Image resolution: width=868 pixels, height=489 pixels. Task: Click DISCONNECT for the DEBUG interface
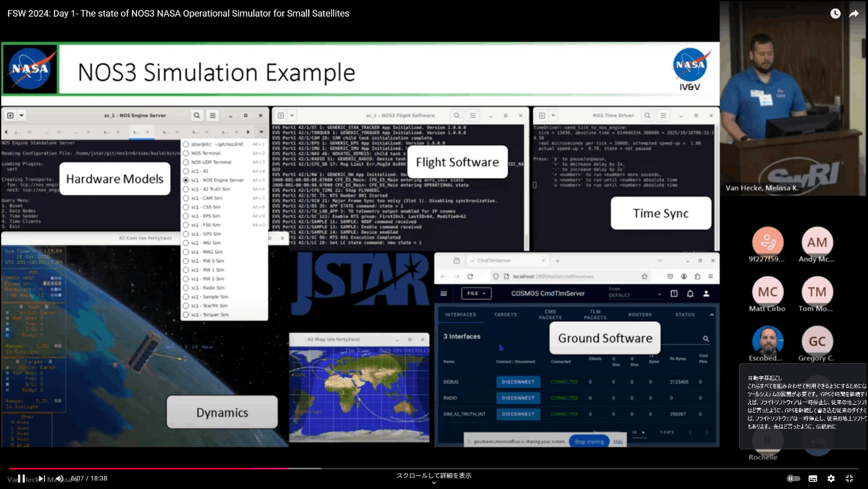click(x=518, y=382)
